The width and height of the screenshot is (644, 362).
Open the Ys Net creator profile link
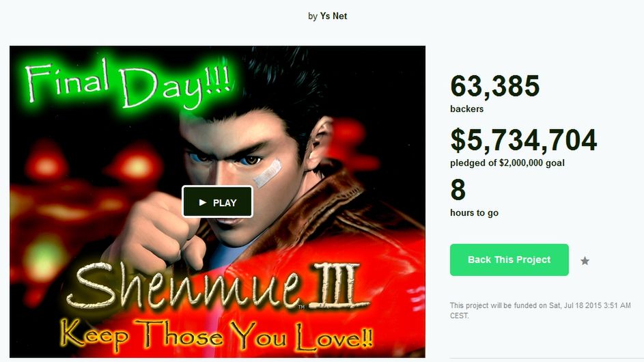(x=333, y=16)
